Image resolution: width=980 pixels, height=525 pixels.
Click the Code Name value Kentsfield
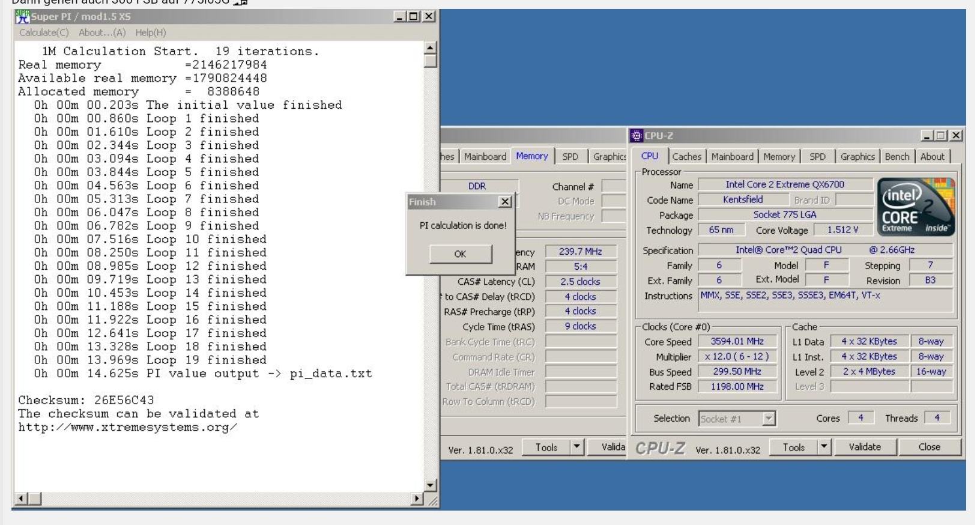[x=743, y=199]
